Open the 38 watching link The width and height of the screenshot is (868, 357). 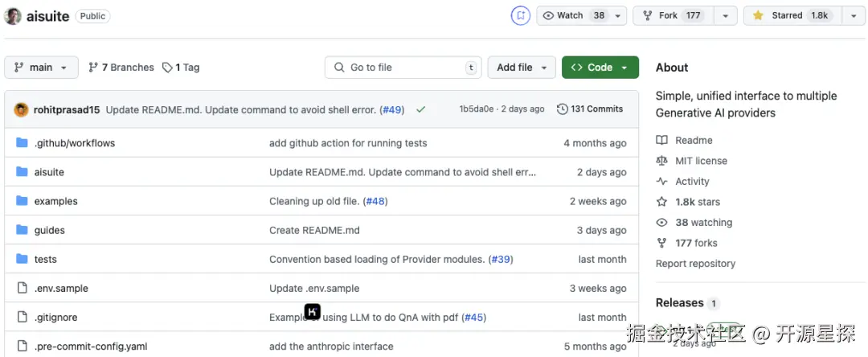(x=703, y=223)
